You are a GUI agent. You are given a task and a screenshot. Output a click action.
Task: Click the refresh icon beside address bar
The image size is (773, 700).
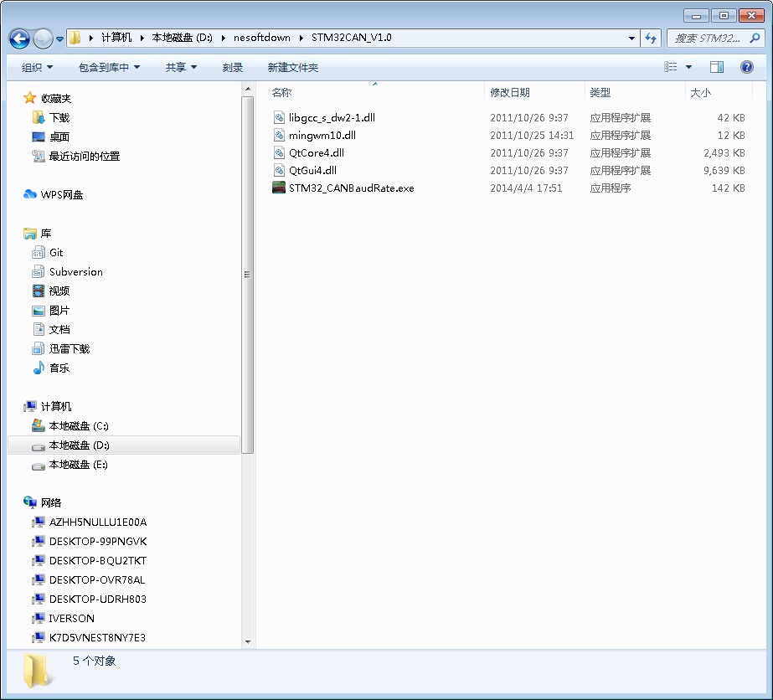click(651, 38)
